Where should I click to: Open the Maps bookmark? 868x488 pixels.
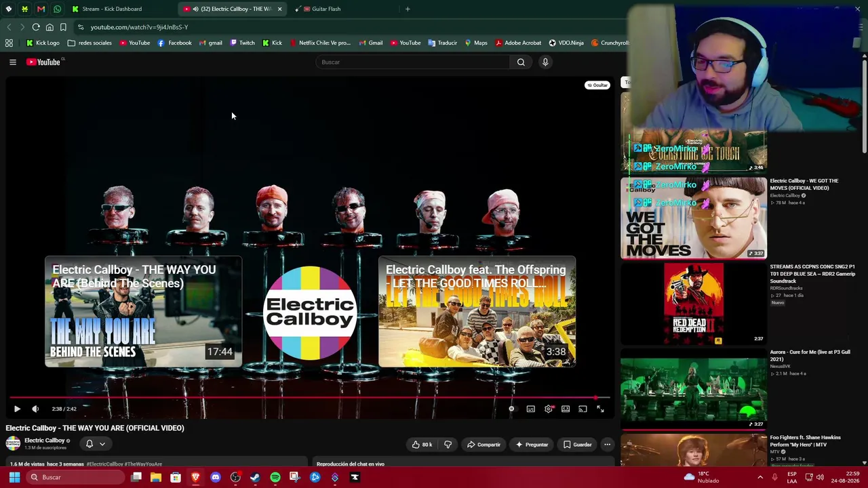[x=476, y=43]
